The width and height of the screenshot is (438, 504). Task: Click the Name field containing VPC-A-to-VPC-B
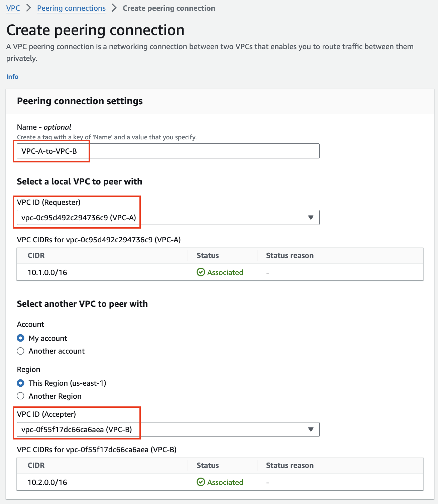click(x=168, y=151)
